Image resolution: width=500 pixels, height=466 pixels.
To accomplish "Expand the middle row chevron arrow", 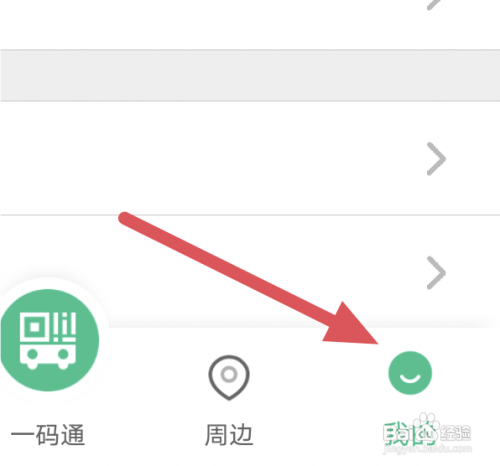I will [436, 159].
